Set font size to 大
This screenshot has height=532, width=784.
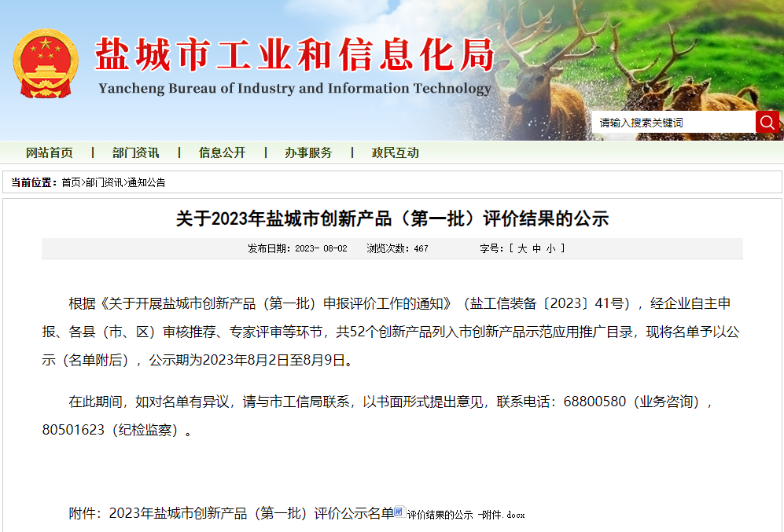[x=521, y=248]
